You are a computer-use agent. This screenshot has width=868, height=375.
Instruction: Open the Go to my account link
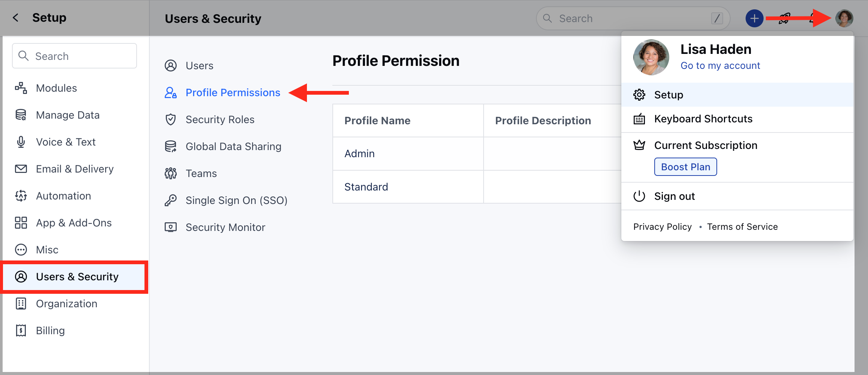click(x=720, y=65)
